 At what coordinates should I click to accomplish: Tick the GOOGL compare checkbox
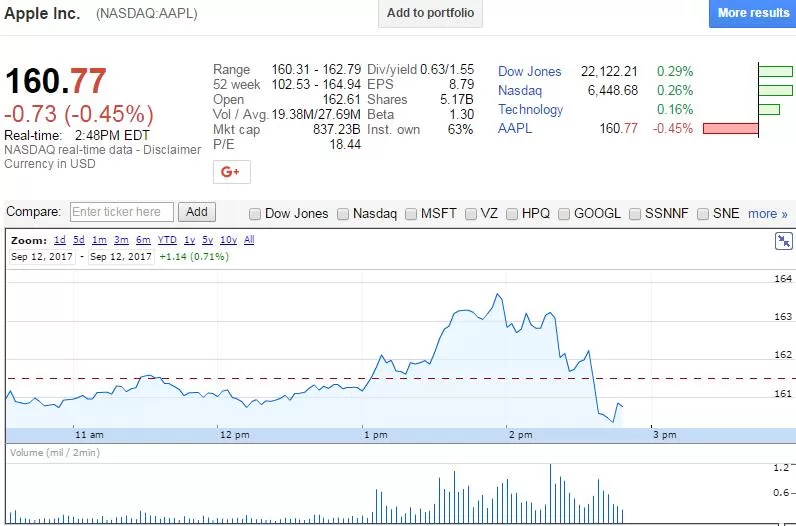[x=563, y=214]
